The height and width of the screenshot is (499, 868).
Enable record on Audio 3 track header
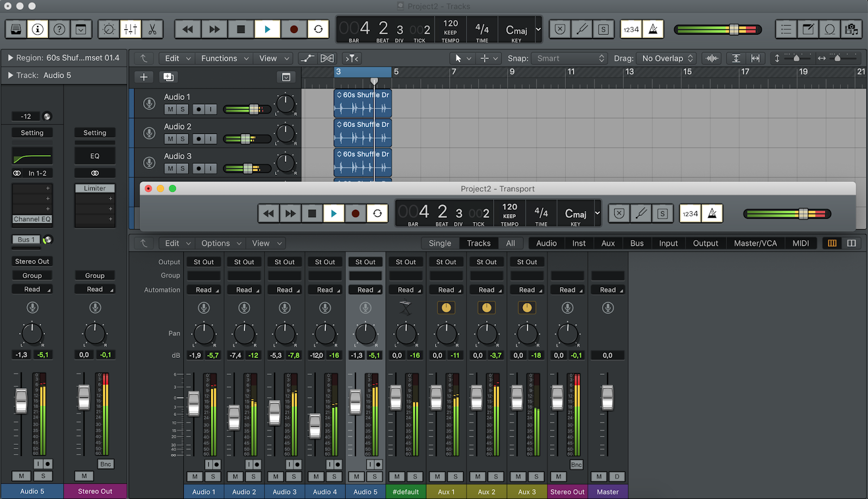199,168
